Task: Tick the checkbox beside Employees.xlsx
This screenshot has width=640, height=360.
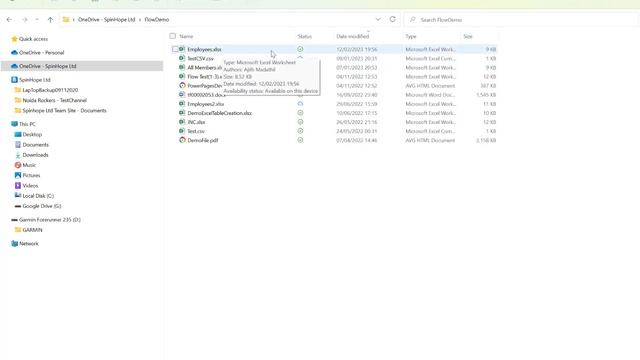Action: (x=175, y=49)
